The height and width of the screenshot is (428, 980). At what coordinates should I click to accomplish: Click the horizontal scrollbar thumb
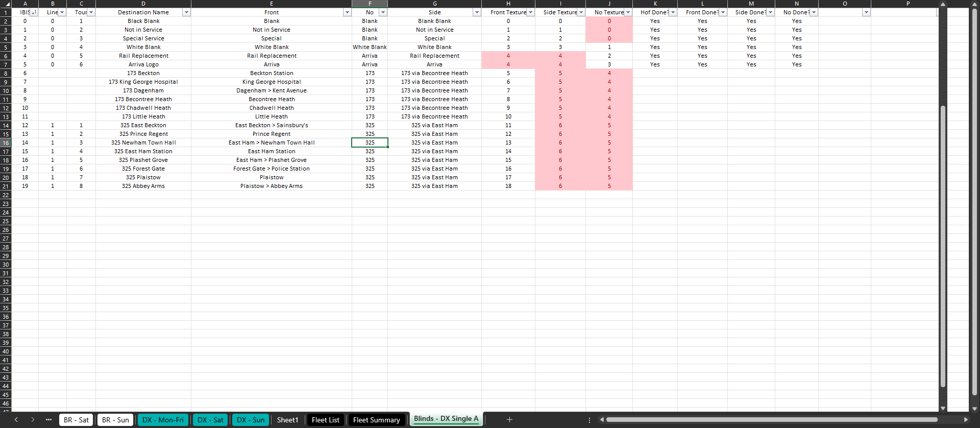771,420
